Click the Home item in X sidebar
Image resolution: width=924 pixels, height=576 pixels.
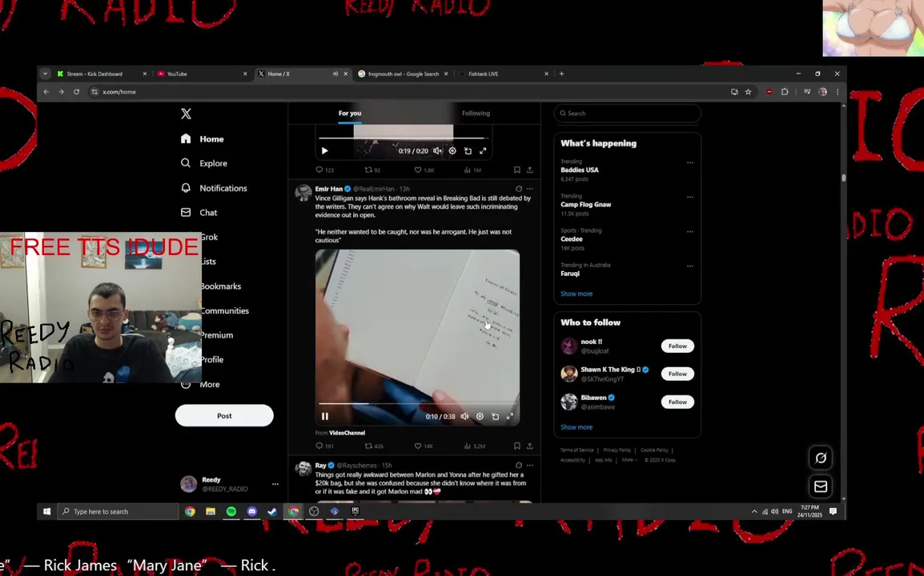tap(202, 139)
